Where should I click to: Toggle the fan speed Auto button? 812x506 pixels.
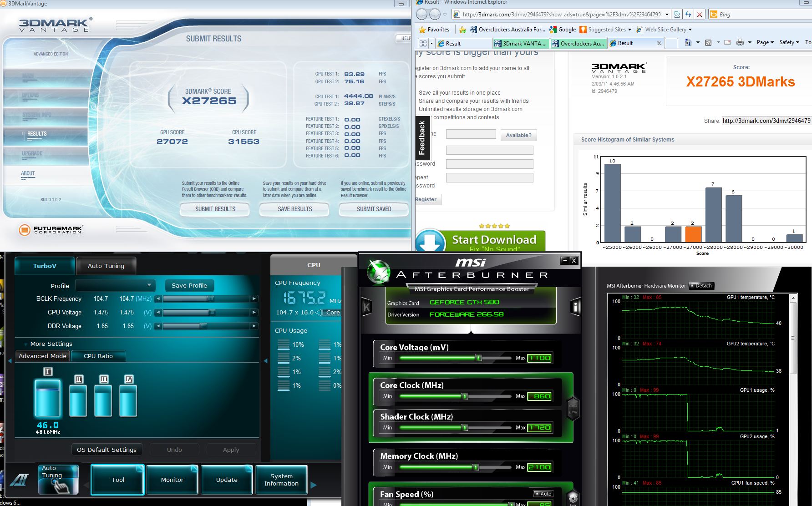coord(543,494)
